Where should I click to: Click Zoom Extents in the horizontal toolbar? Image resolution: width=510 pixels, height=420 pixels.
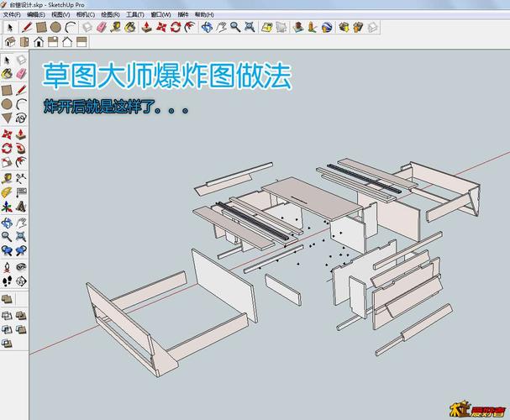coord(250,28)
